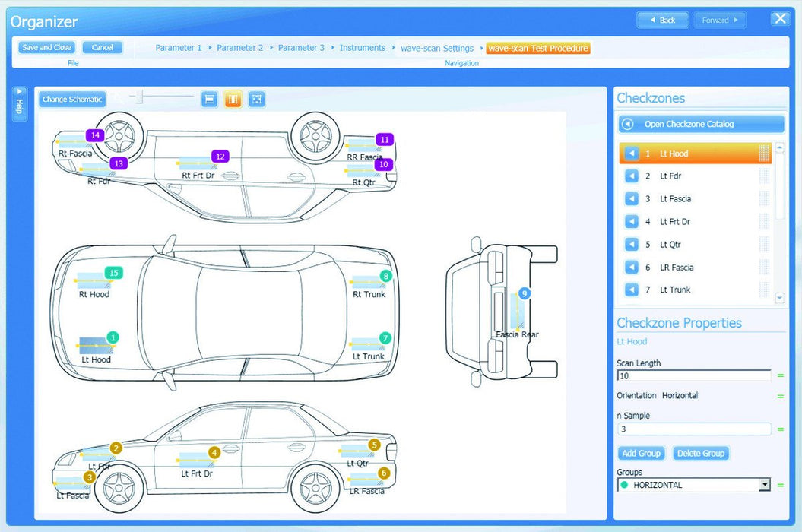
Task: Toggle green equals icon beside n Sample
Action: (780, 429)
